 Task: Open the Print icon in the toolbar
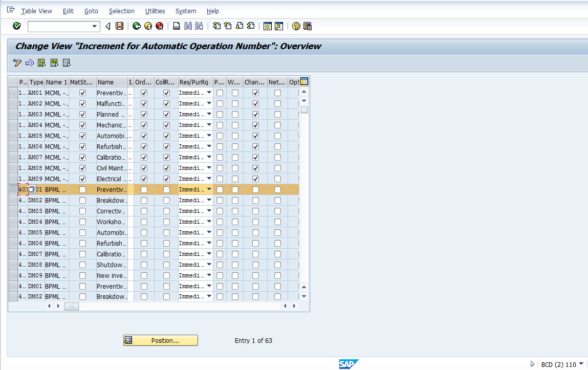coord(176,26)
